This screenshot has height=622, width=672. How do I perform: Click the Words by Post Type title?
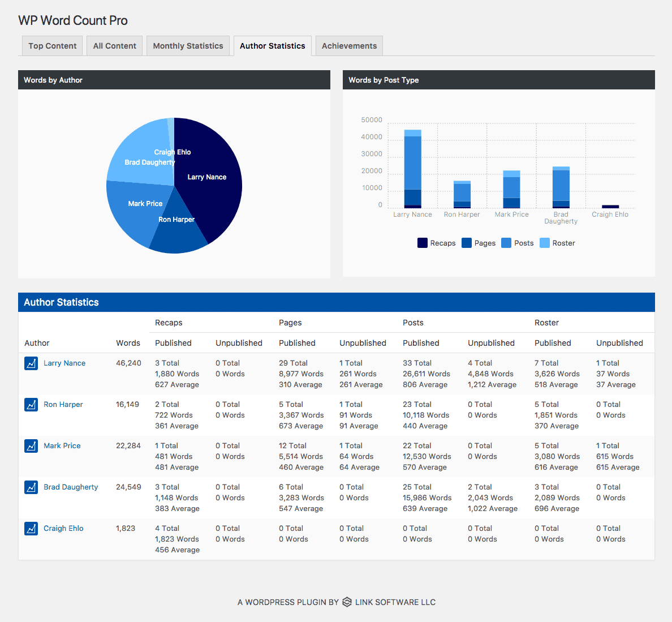click(384, 80)
